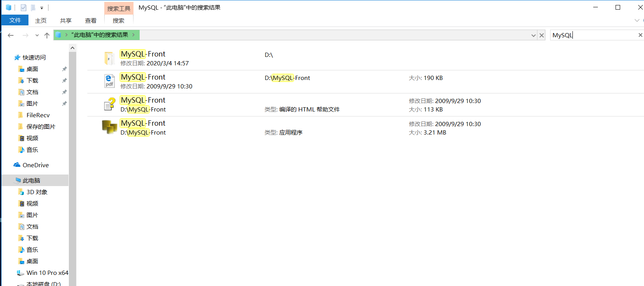This screenshot has width=644, height=286.
Task: Select the MySQL-Front PDF file icon
Action: click(109, 81)
